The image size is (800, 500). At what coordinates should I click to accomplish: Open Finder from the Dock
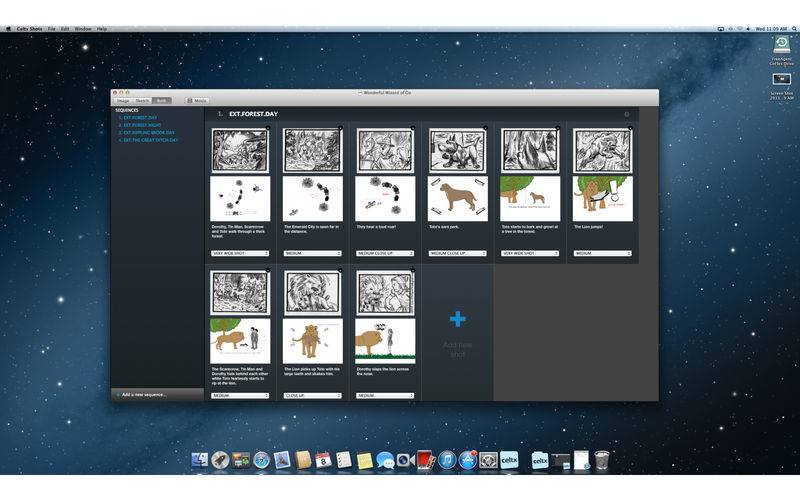click(x=200, y=460)
